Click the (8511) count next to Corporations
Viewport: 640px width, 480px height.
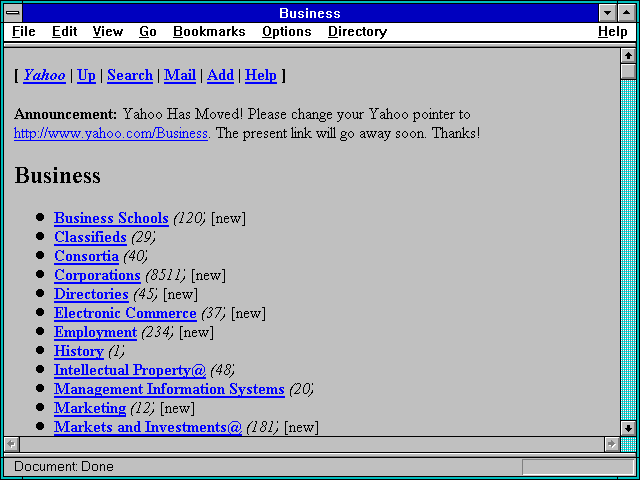pyautogui.click(x=165, y=276)
